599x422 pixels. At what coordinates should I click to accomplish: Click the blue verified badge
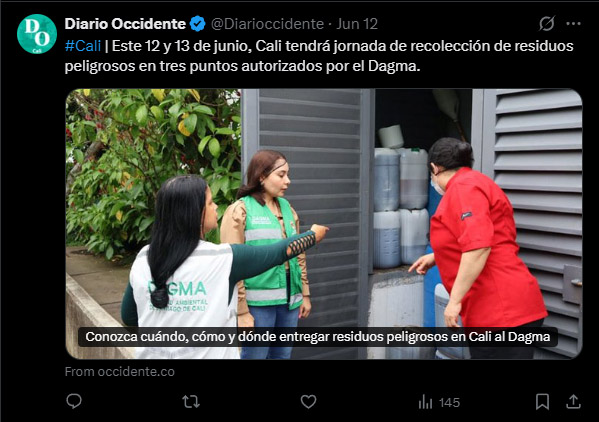(x=198, y=24)
